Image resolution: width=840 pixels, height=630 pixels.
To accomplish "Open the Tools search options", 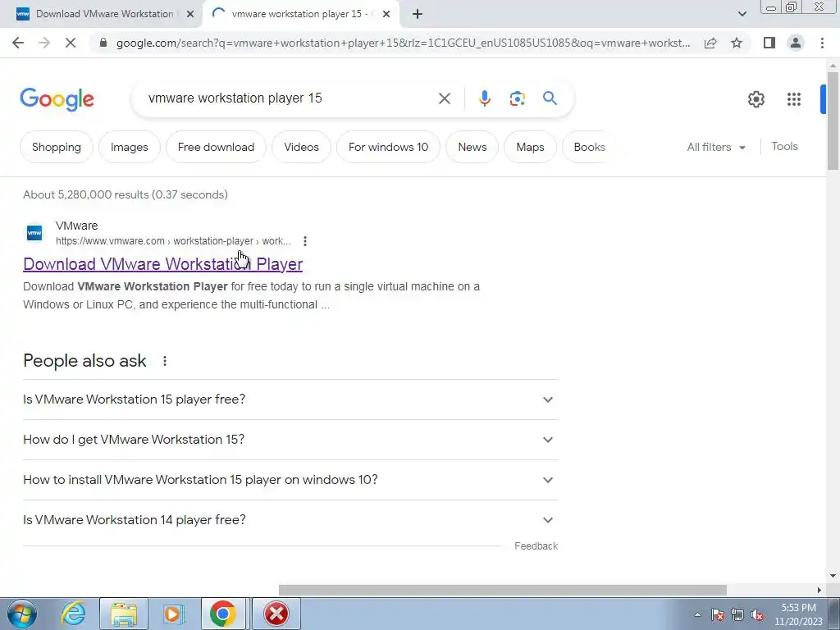I will (x=784, y=146).
